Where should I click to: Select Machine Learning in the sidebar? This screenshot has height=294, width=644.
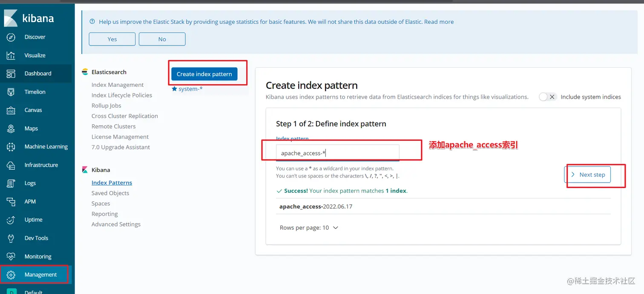click(x=46, y=147)
